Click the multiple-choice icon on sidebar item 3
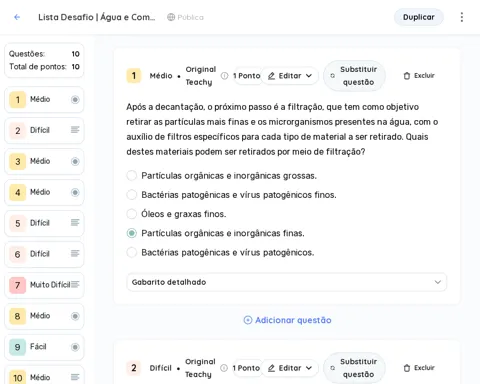Image resolution: width=480 pixels, height=384 pixels. [x=75, y=161]
